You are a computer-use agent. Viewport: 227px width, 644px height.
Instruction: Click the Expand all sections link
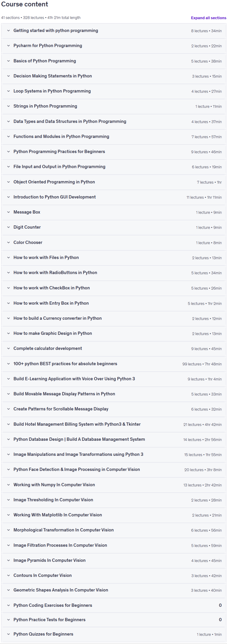(208, 18)
